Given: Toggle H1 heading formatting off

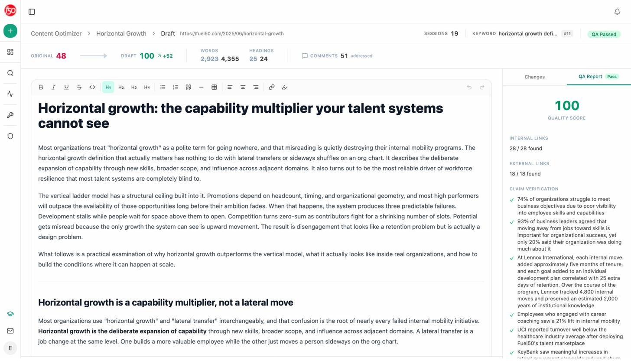Looking at the screenshot, I should [x=108, y=87].
